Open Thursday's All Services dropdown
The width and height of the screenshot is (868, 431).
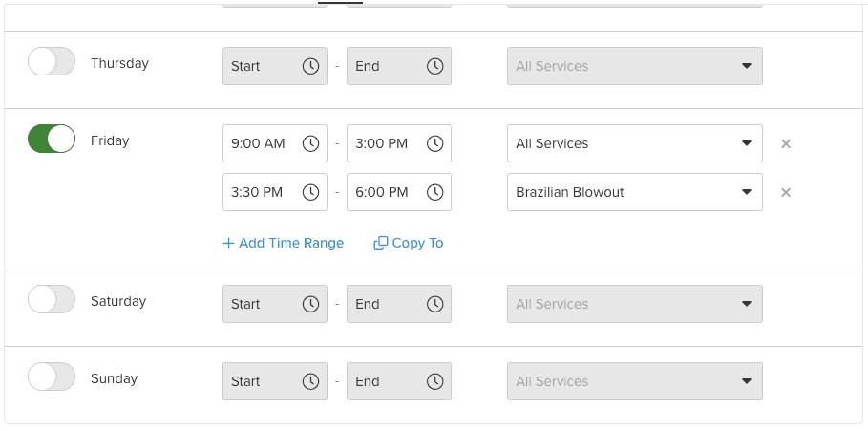(x=634, y=66)
